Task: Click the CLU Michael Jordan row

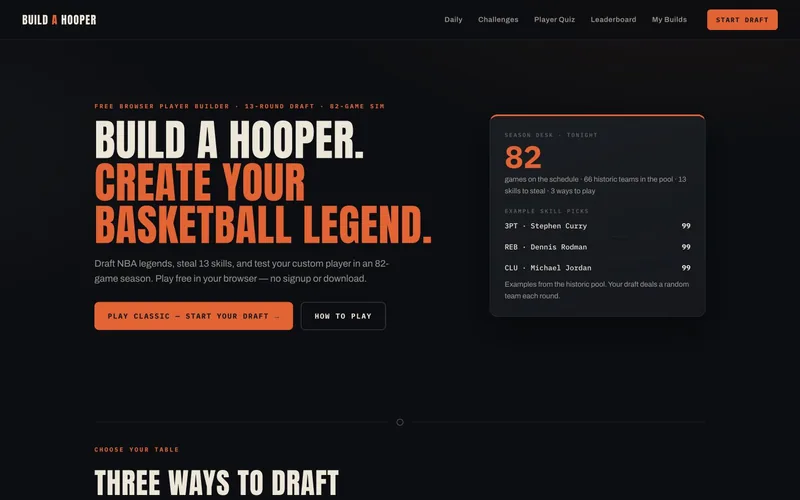Action: click(x=597, y=268)
